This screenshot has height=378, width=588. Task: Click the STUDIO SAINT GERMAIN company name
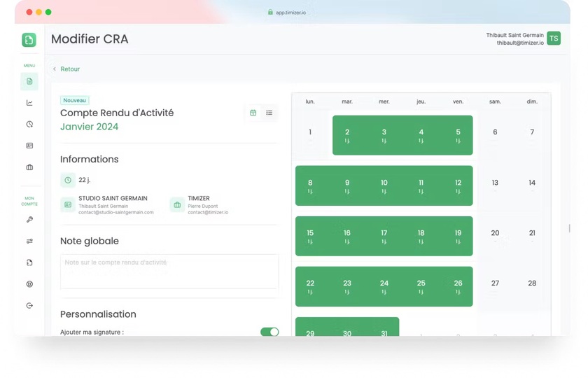click(x=113, y=198)
